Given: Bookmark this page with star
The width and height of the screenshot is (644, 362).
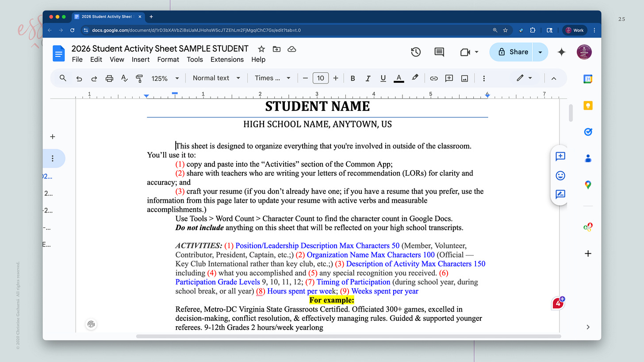Looking at the screenshot, I should point(505,30).
